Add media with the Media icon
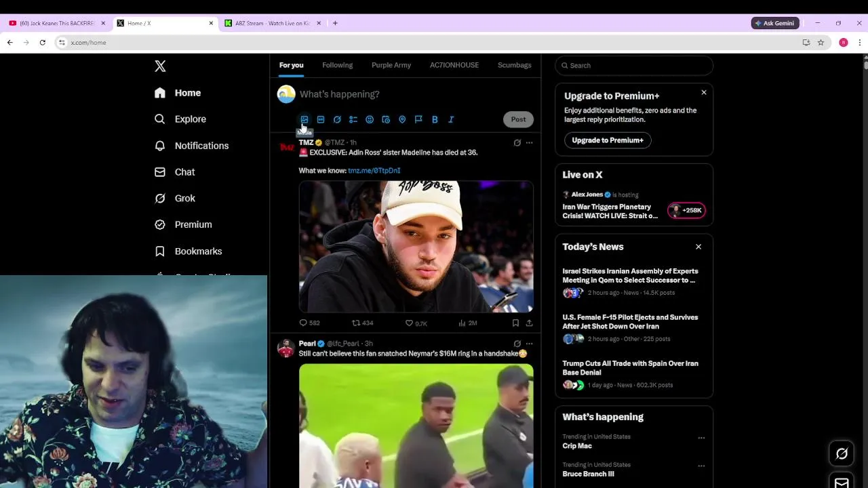This screenshot has width=868, height=488. tap(304, 119)
